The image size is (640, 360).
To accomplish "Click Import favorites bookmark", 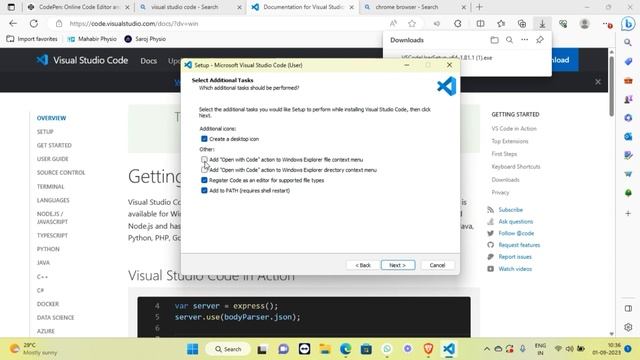I will click(x=32, y=39).
